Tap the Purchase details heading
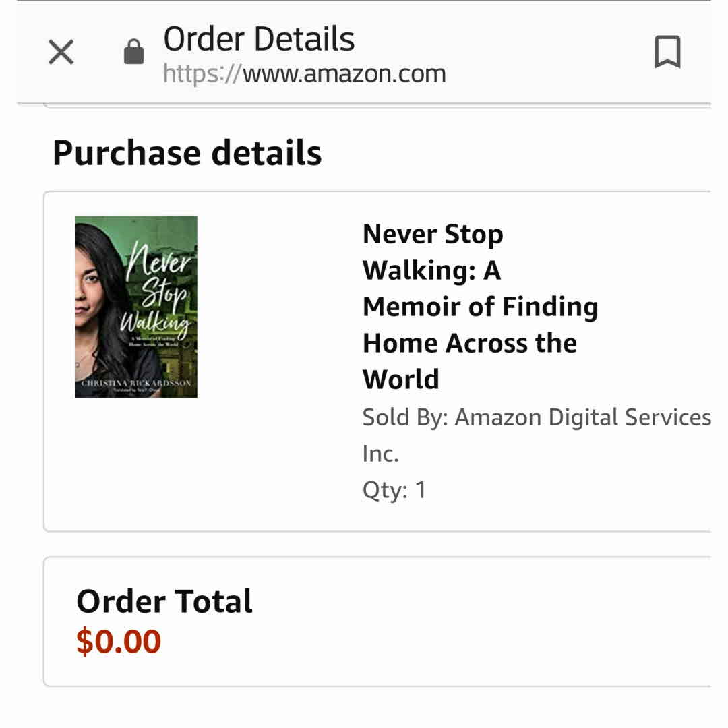728x728 pixels. pyautogui.click(x=187, y=153)
